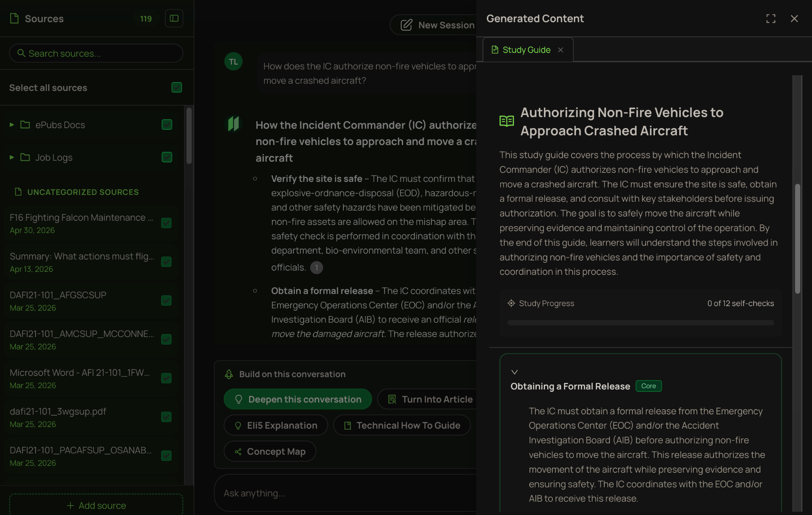Uncheck F16 Fighting Falcon Maintenance source

click(x=167, y=223)
